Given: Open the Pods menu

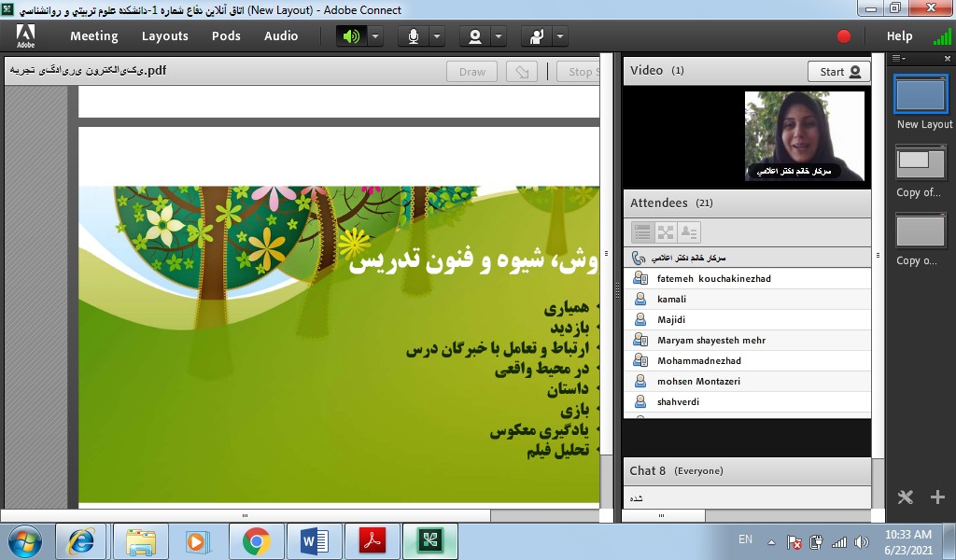Looking at the screenshot, I should pyautogui.click(x=226, y=36).
